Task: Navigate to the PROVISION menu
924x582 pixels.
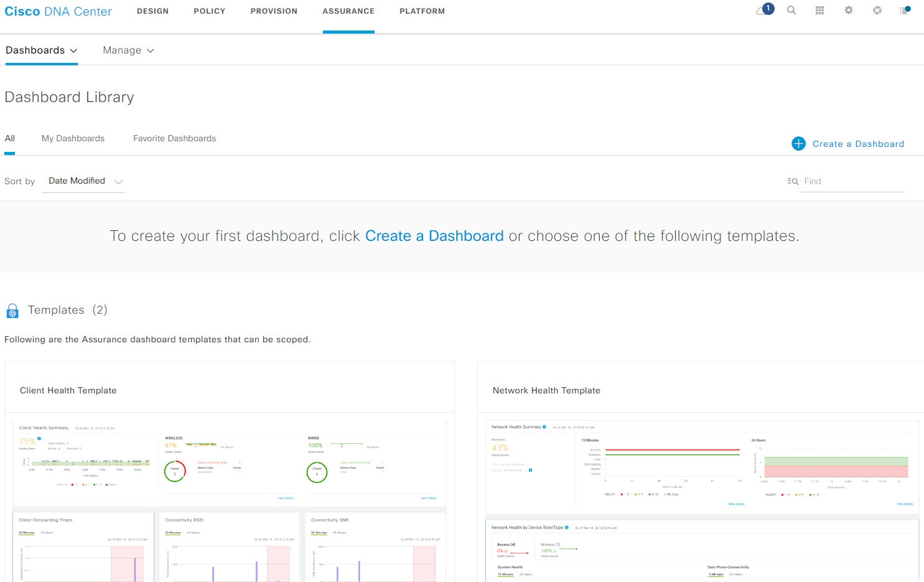Action: point(274,11)
